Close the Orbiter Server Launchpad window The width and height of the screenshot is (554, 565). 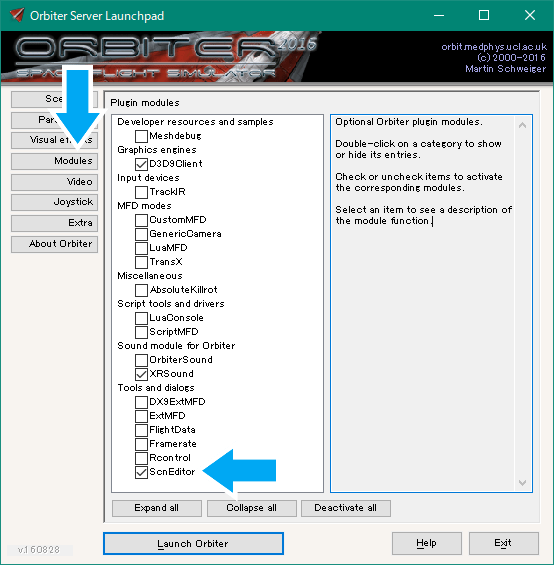click(529, 15)
